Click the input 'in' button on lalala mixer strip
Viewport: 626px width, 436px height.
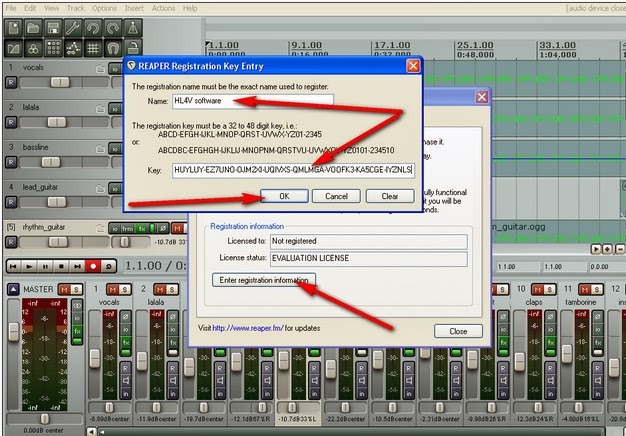click(173, 394)
